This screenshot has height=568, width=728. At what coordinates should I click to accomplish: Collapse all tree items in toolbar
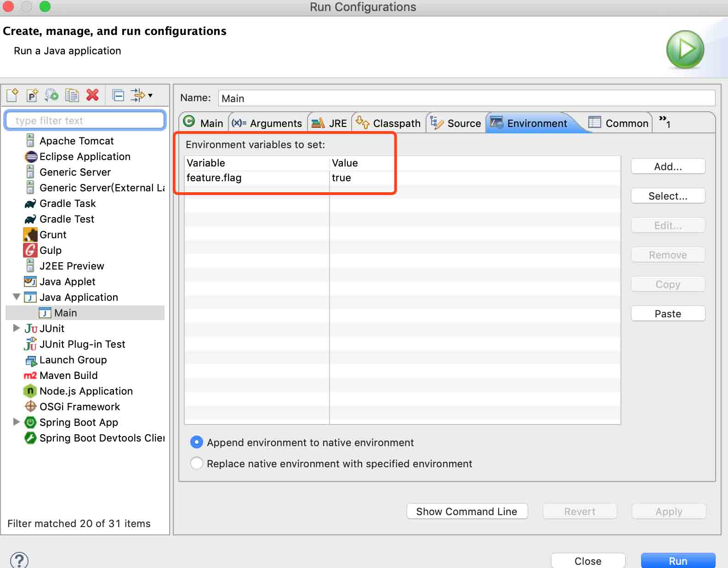pos(118,95)
